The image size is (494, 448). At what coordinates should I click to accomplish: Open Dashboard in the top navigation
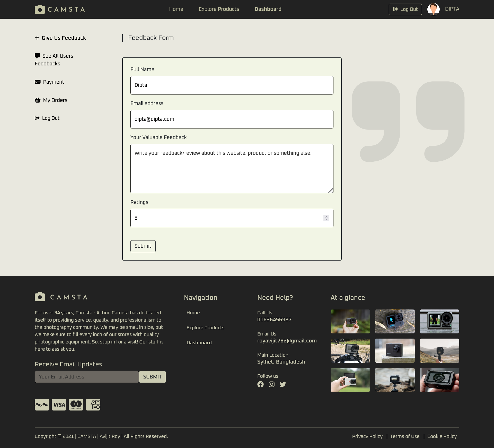pyautogui.click(x=268, y=9)
